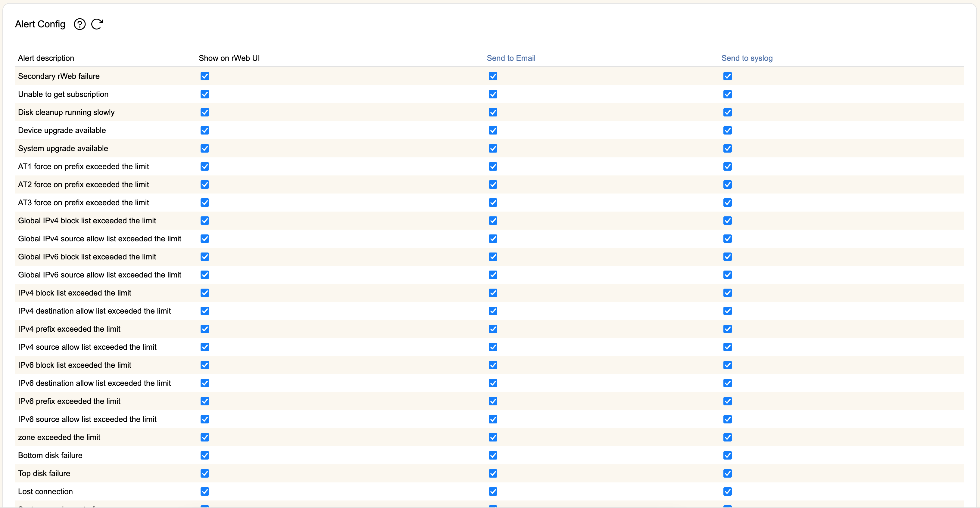Click the 'Alert description' column header
The width and height of the screenshot is (980, 508).
pyautogui.click(x=46, y=58)
